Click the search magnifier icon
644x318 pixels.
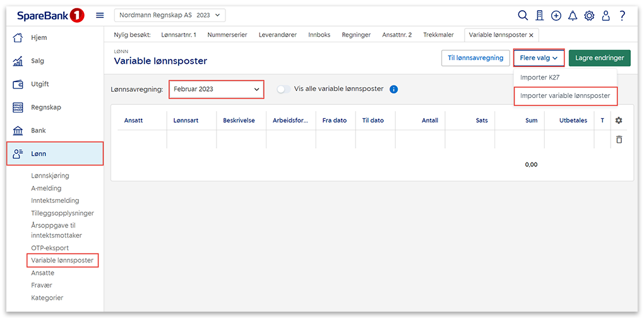click(x=523, y=16)
